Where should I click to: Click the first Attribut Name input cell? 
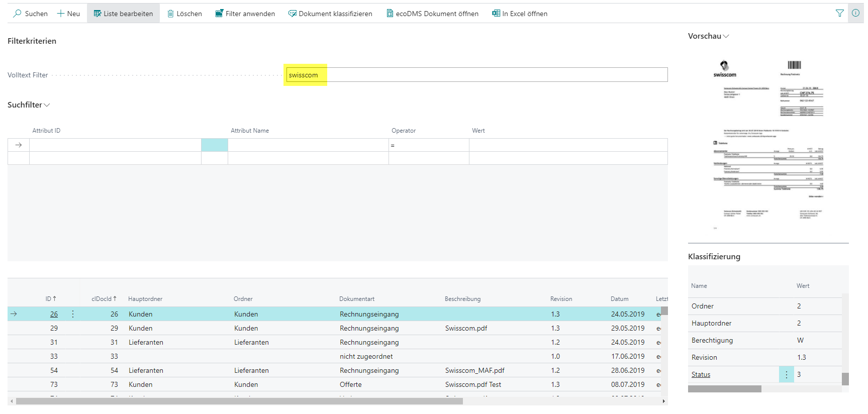coord(308,145)
